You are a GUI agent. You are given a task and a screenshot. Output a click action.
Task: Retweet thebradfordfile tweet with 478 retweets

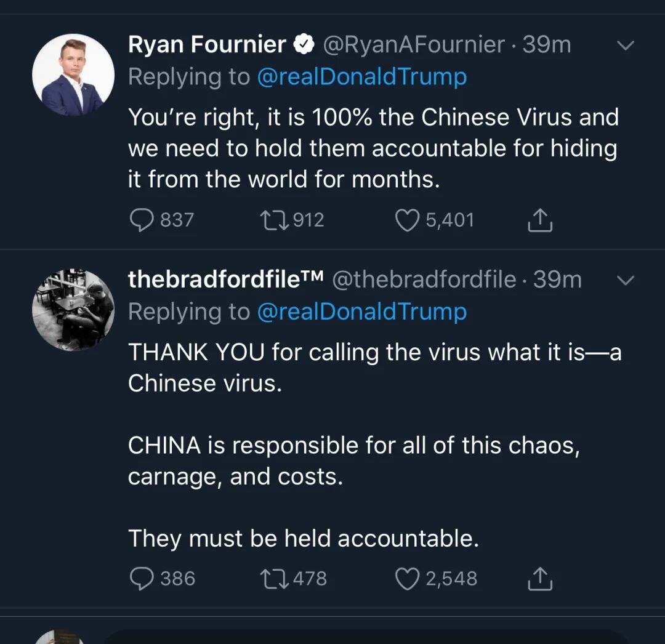pos(275,579)
